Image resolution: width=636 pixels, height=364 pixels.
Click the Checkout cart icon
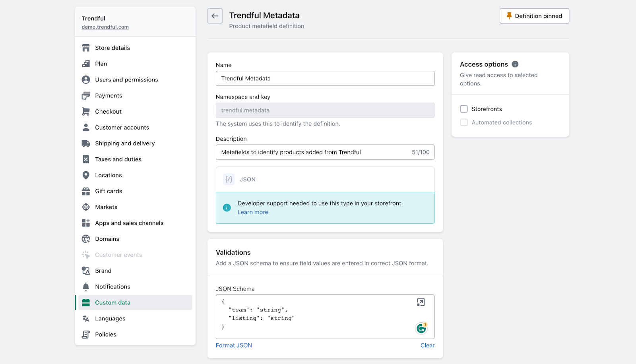click(x=86, y=112)
